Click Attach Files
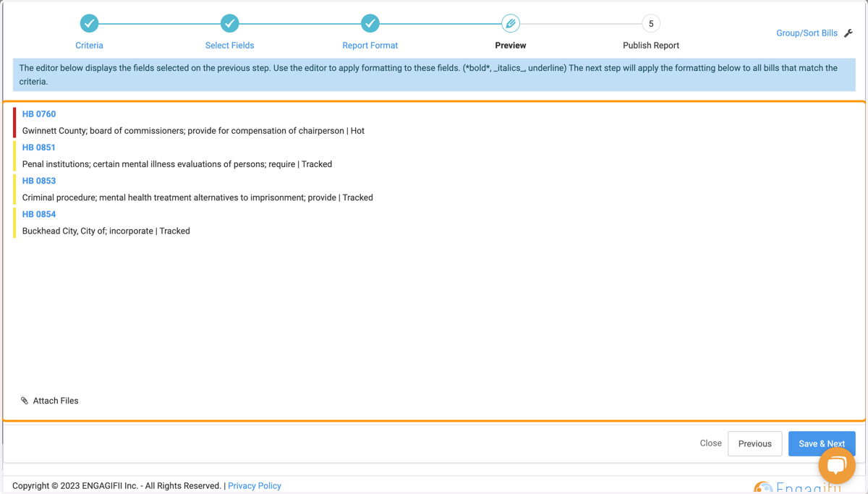 point(56,401)
